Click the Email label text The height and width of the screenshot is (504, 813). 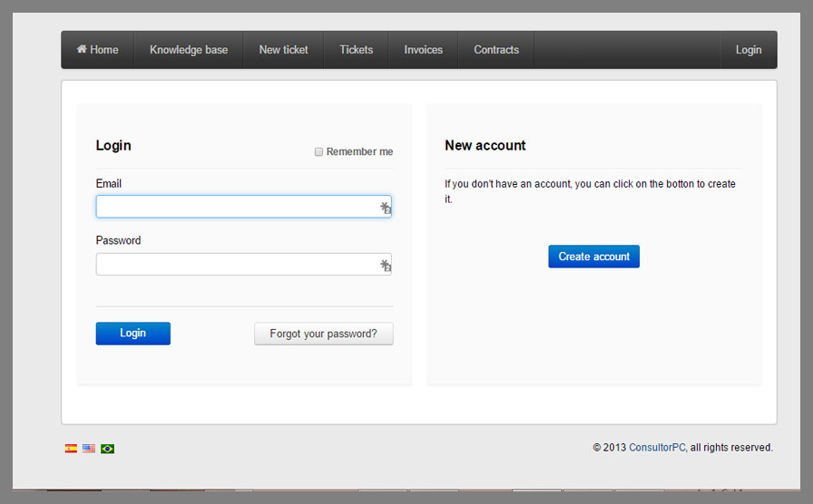(x=108, y=183)
